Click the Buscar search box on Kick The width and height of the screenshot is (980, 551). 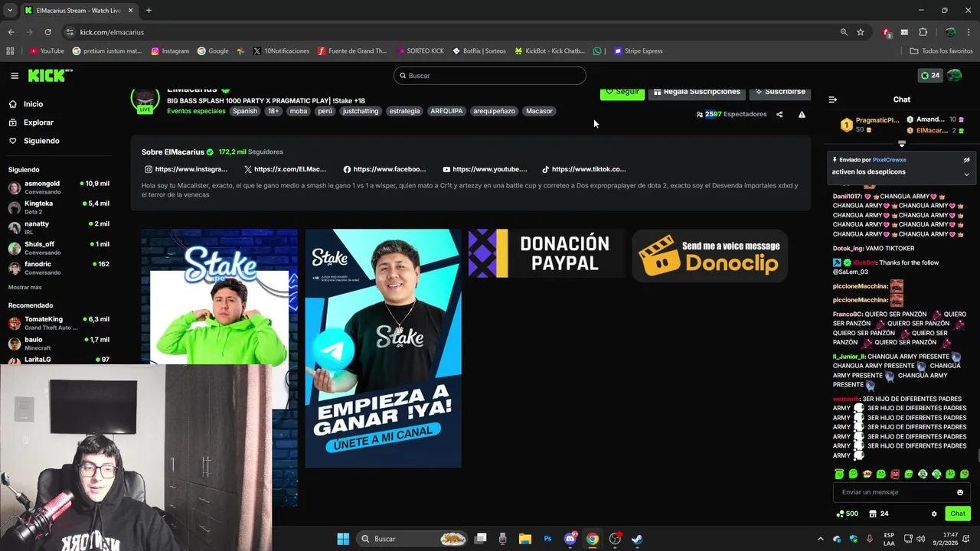pos(490,76)
